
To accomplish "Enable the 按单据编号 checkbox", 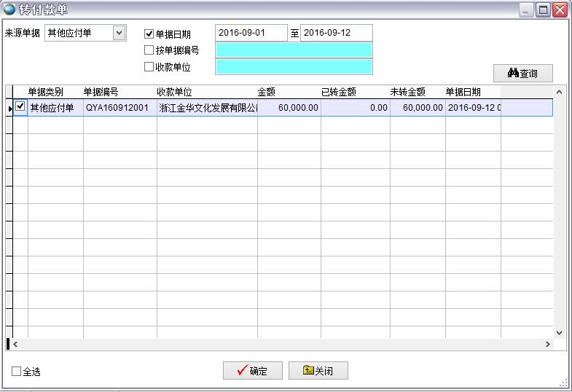I will (x=149, y=50).
